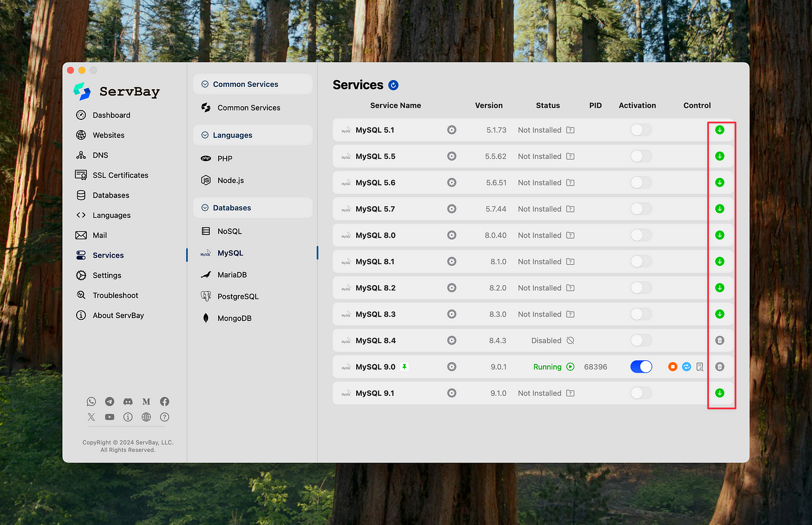This screenshot has height=525, width=812.
Task: Open the Telegram icon in sidebar footer
Action: [110, 402]
